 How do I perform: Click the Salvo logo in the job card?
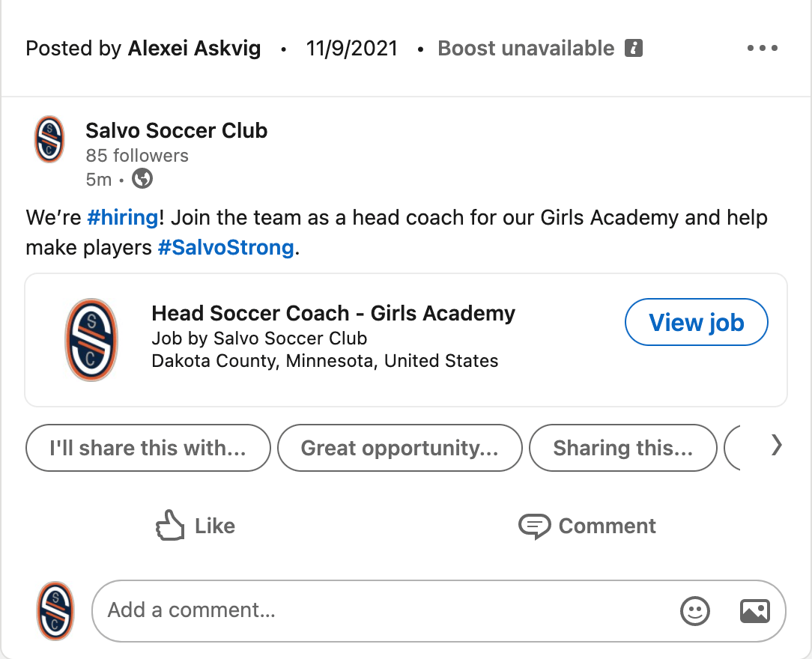[x=91, y=339]
